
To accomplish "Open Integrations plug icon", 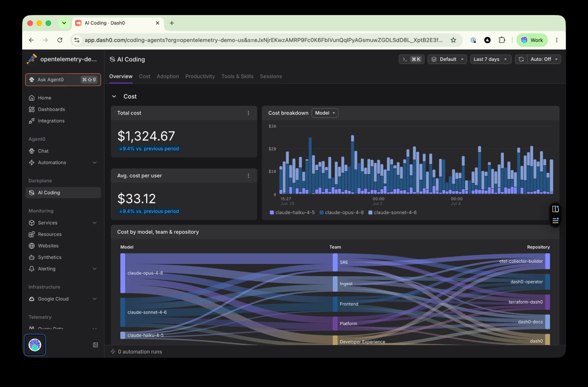I will pos(31,121).
